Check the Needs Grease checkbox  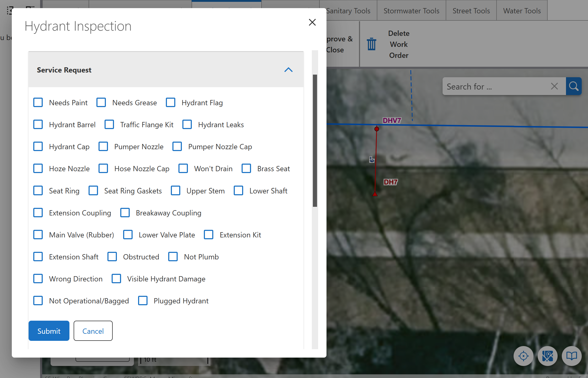[x=101, y=102]
